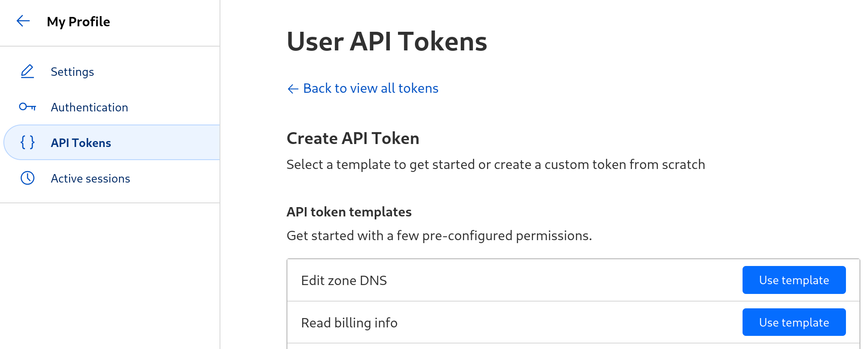Screen dimensions: 868x349
Task: Click the Active sessions clock icon
Action: [28, 178]
